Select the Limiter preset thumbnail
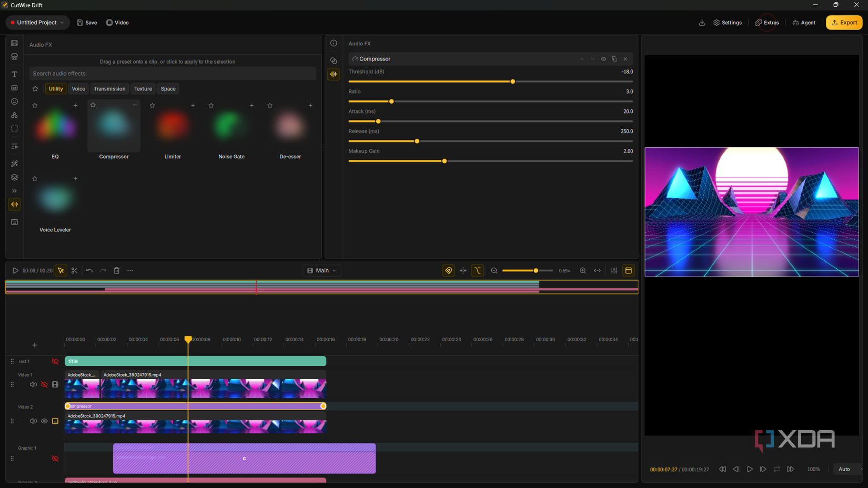 [x=173, y=126]
